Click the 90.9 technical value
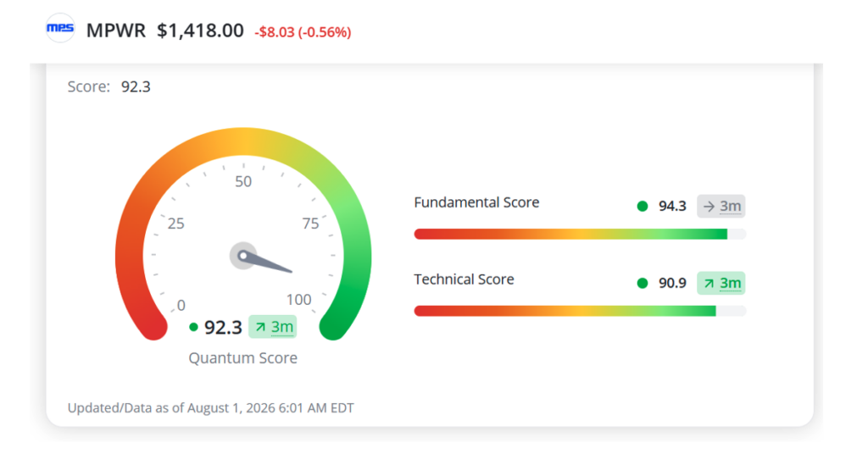 (x=672, y=283)
